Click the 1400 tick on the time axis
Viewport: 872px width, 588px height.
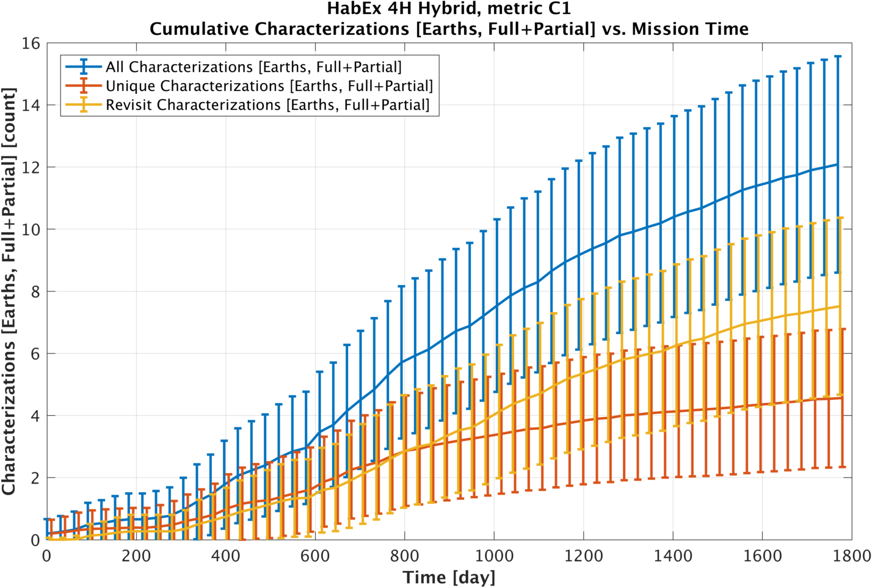(673, 556)
